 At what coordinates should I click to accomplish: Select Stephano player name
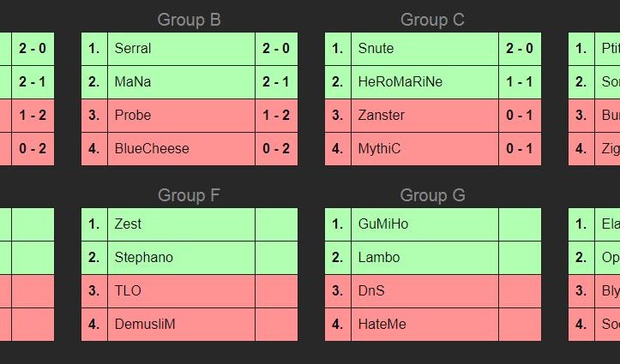click(x=143, y=258)
